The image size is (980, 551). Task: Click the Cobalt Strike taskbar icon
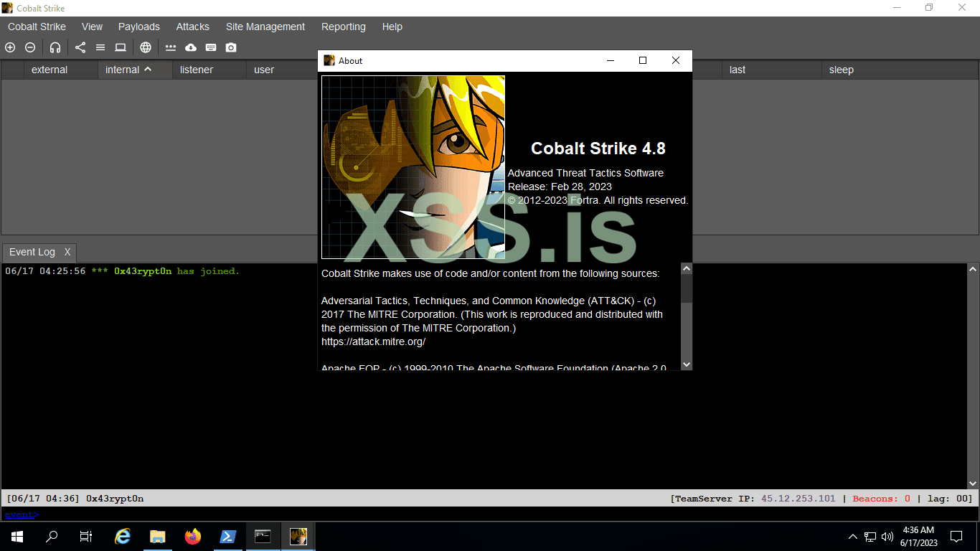click(298, 537)
